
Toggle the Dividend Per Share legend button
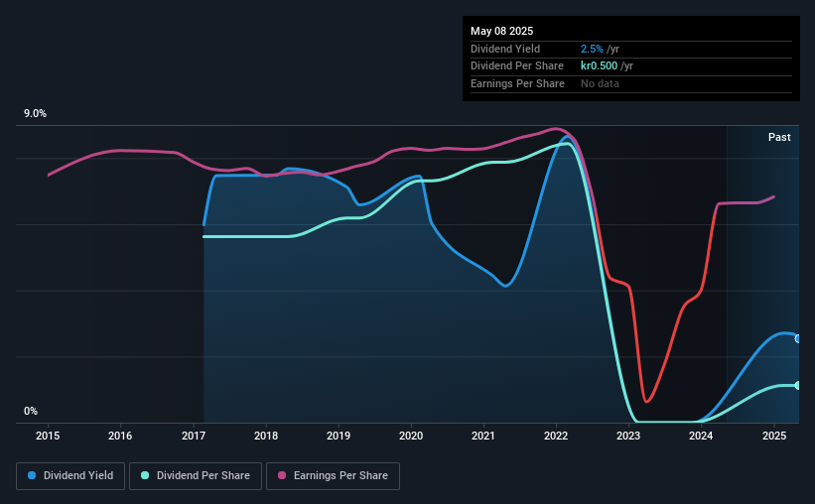point(196,476)
